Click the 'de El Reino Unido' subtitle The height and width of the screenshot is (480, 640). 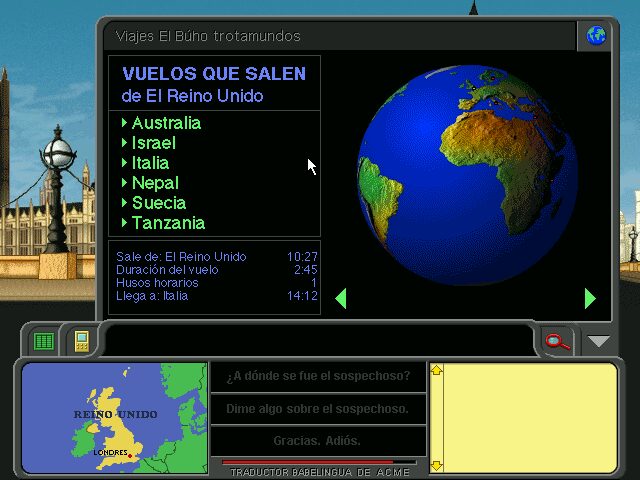click(192, 96)
